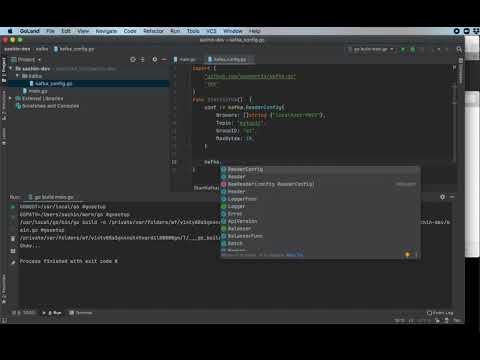This screenshot has height=360, width=480.
Task: Select Error completion suggestion
Action: [x=320, y=214]
